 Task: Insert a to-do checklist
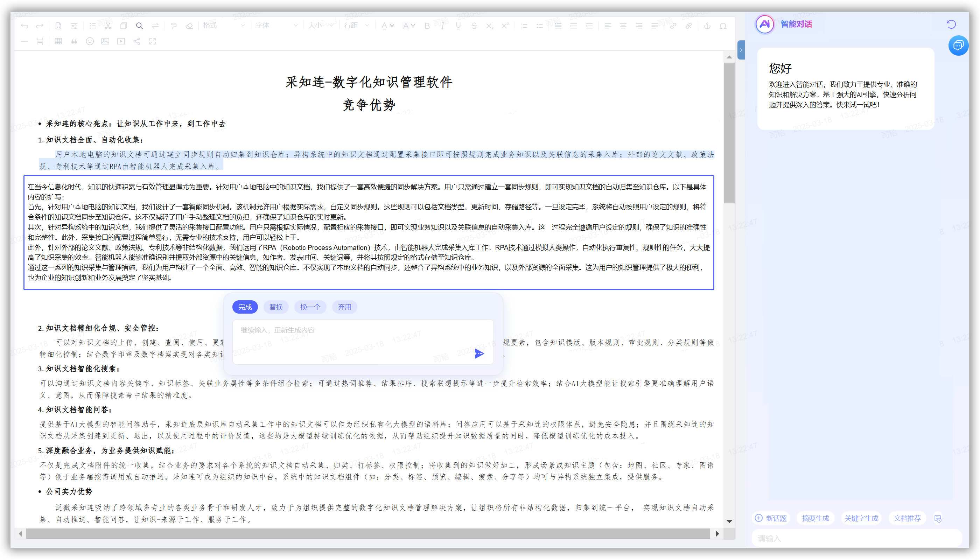[x=92, y=26]
